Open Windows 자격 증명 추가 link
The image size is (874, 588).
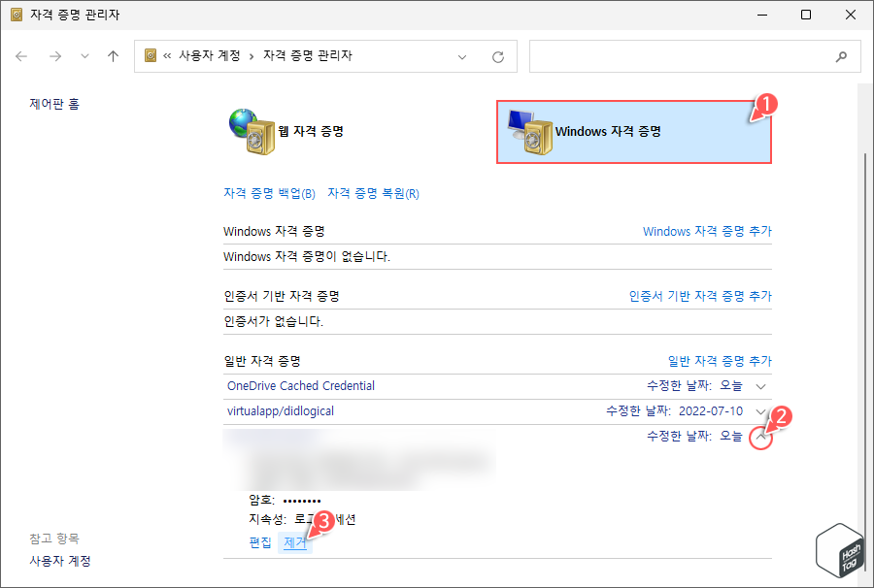(710, 231)
